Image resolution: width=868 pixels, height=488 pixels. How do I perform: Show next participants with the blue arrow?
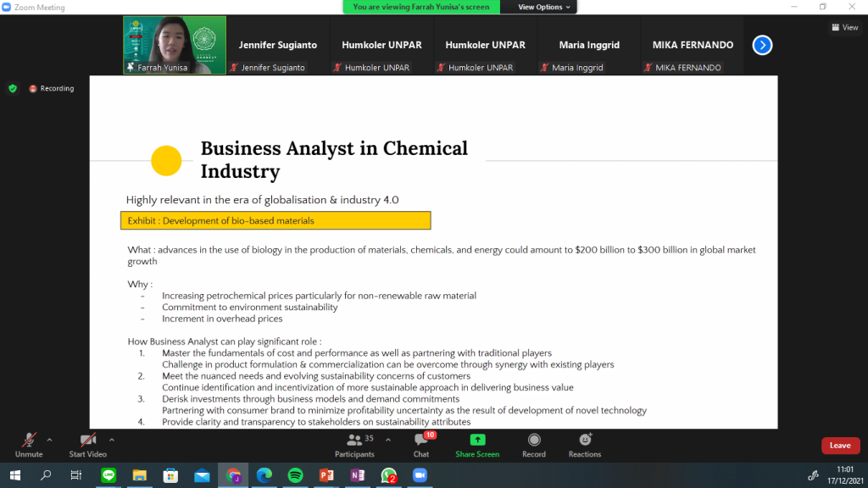click(x=762, y=45)
